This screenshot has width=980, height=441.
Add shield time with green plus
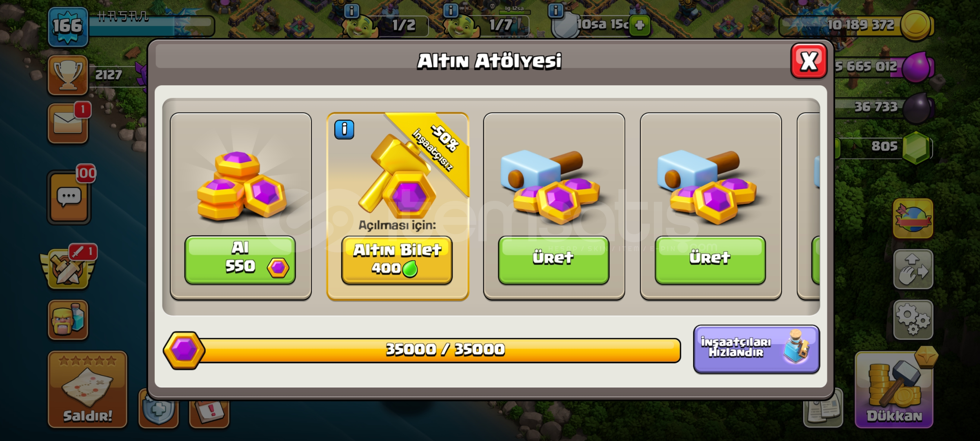[x=640, y=25]
